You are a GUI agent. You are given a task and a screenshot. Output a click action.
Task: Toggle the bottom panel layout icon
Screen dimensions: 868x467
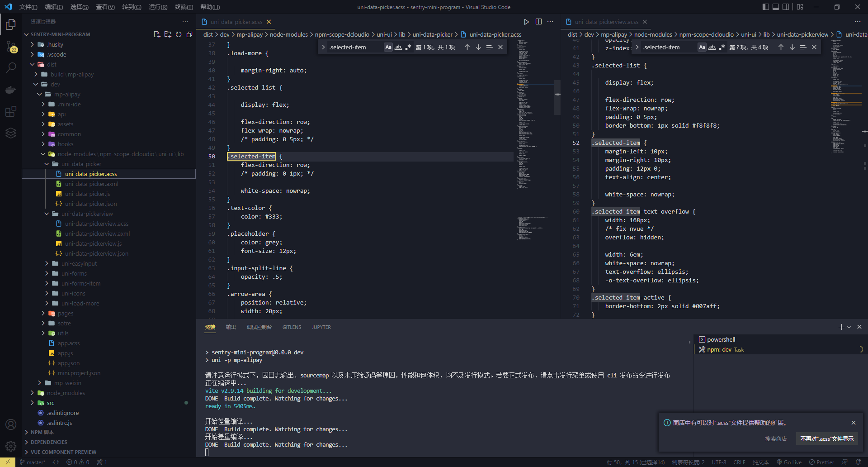(x=776, y=7)
